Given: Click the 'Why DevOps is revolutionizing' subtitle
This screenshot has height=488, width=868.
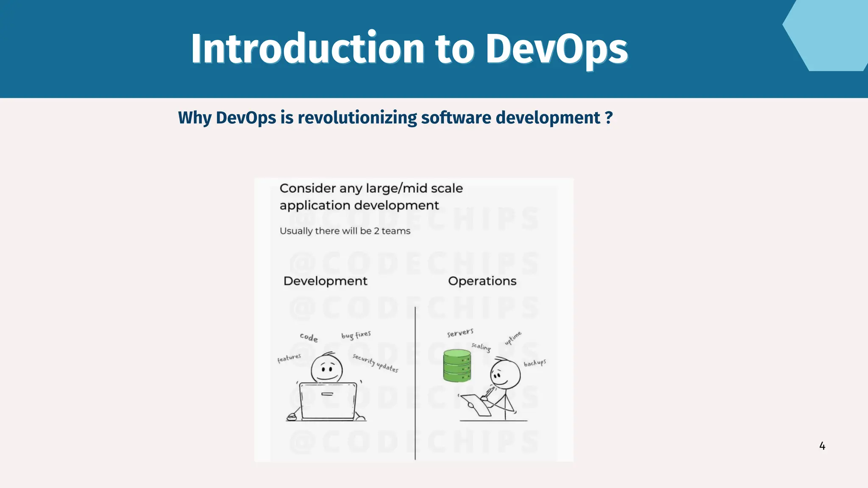Looking at the screenshot, I should click(x=395, y=118).
